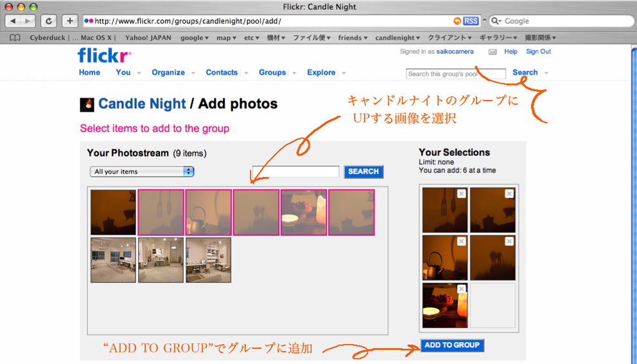This screenshot has width=637, height=364.
Task: Click the plus add bookmark button
Action: pos(70,21)
